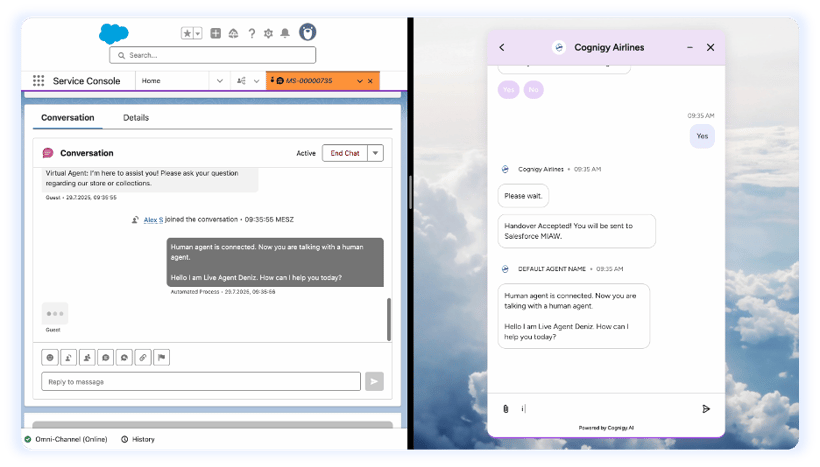Click the History clock icon
Screen dimensions: 820x467
click(124, 439)
